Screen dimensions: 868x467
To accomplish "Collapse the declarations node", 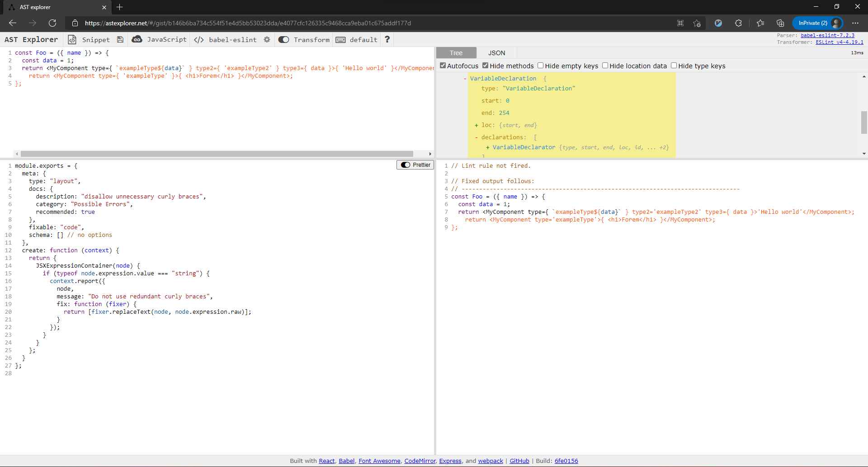I will coord(477,137).
